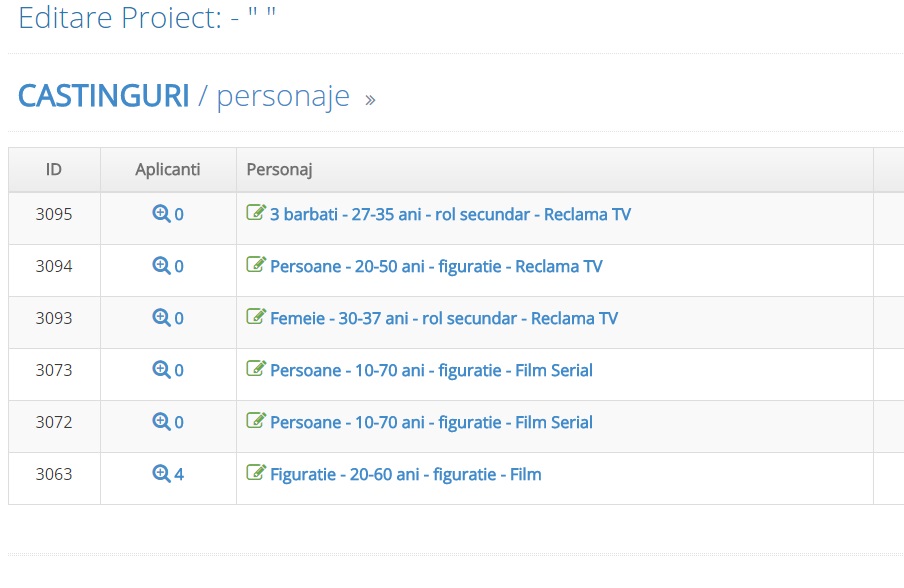
Task: Open '3 barbati - 27-35 ani' character link
Action: pyautogui.click(x=450, y=214)
